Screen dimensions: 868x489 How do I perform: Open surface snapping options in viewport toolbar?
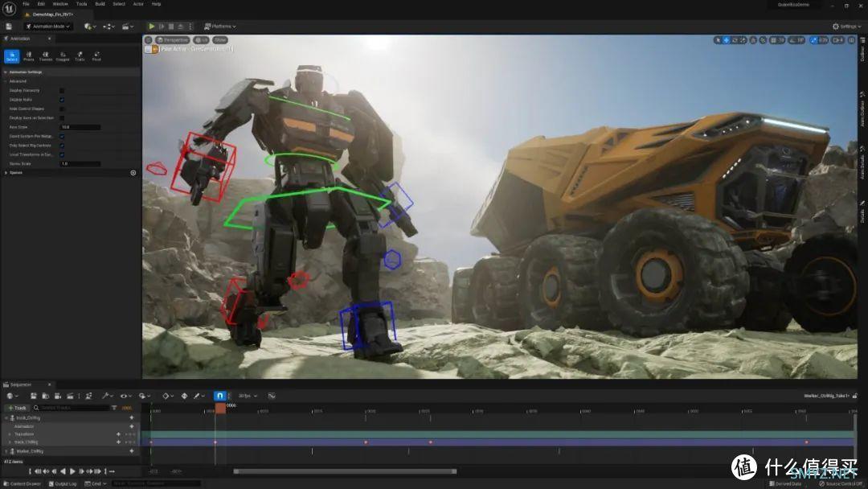coord(763,40)
